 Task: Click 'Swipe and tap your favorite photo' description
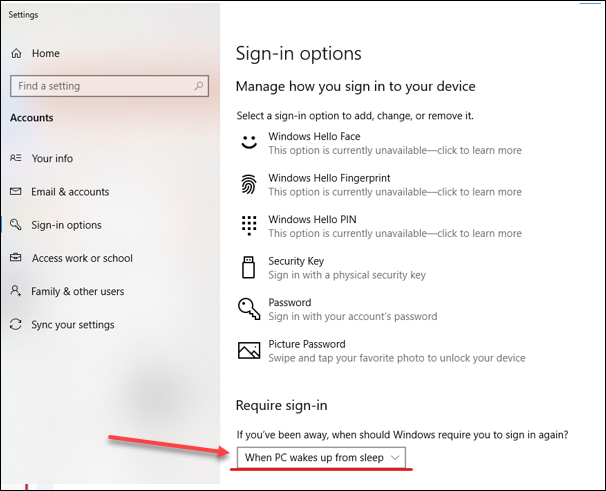(397, 358)
